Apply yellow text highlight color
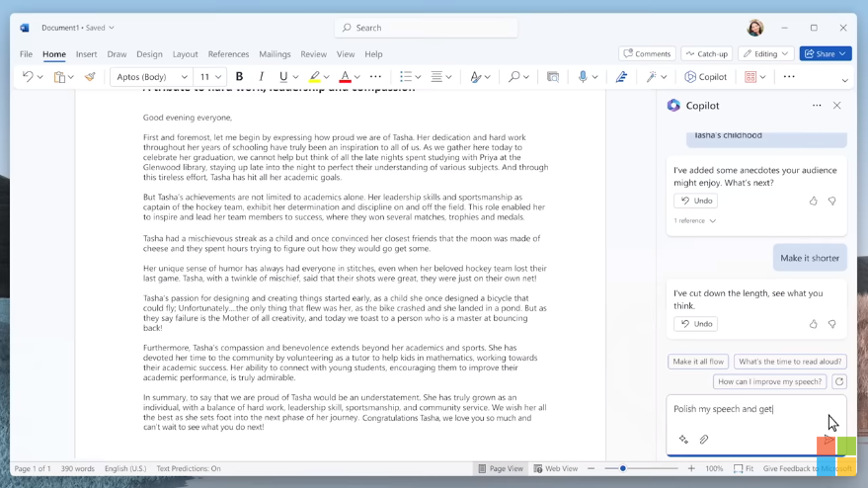Viewport: 868px width, 488px height. coord(314,77)
